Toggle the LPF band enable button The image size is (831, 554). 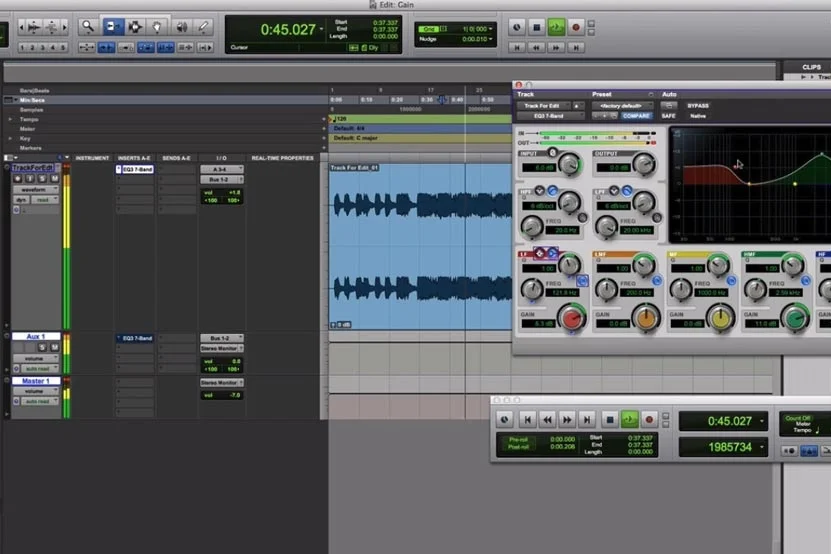627,191
